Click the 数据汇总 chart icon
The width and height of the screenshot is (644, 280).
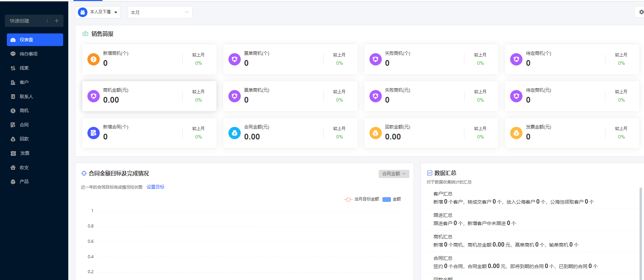coord(430,173)
